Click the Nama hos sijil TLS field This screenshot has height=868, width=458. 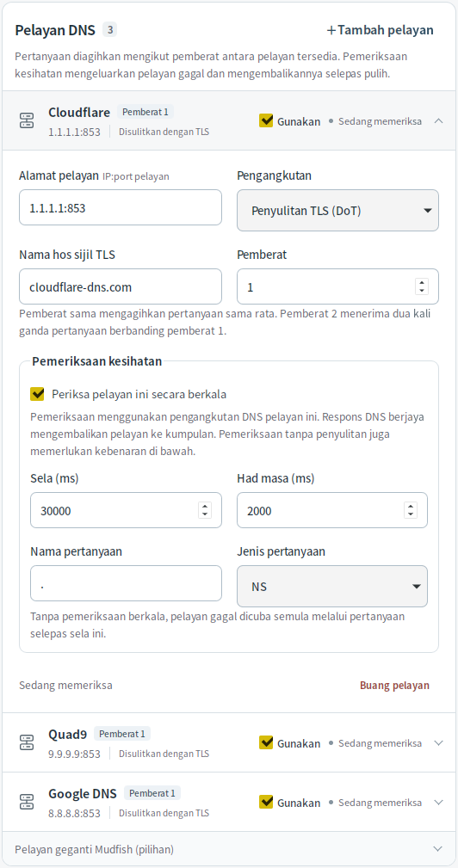(x=121, y=286)
